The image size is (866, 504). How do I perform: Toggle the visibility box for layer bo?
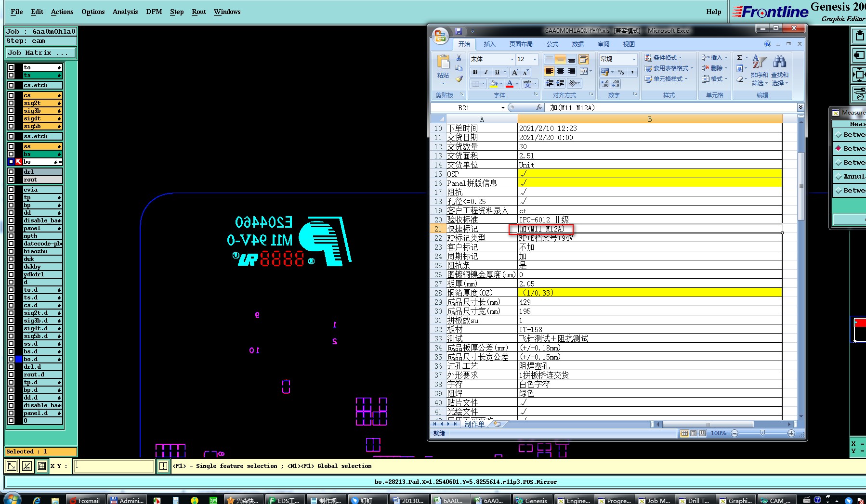11,162
